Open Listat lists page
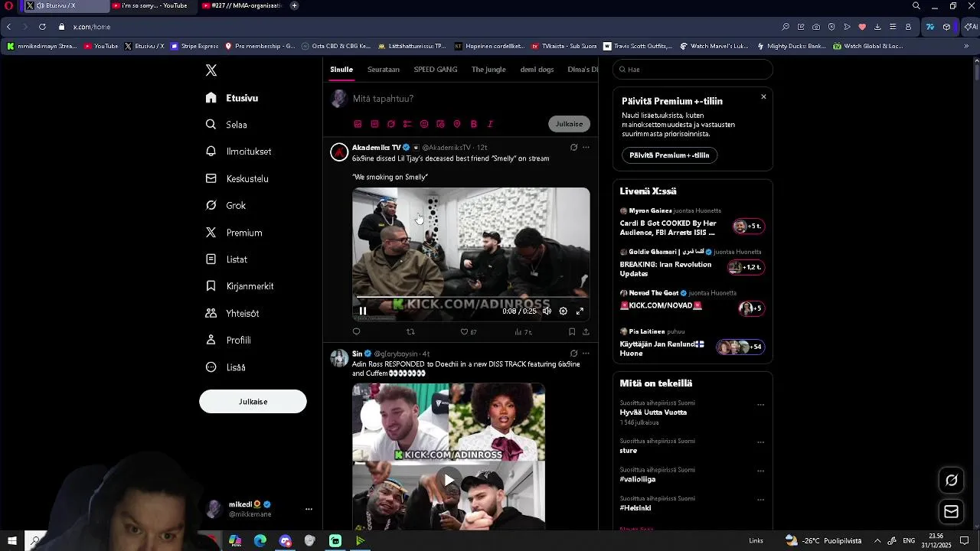 coord(227,259)
